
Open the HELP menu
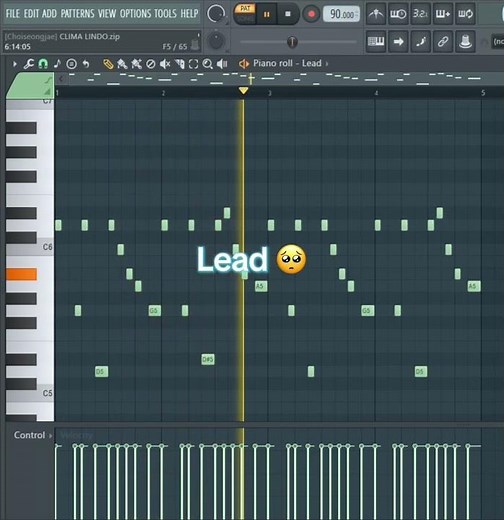[x=189, y=13]
